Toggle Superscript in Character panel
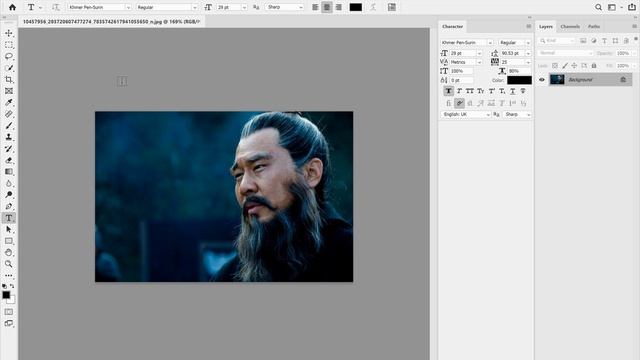Viewport: 640px width, 360px height. click(491, 91)
